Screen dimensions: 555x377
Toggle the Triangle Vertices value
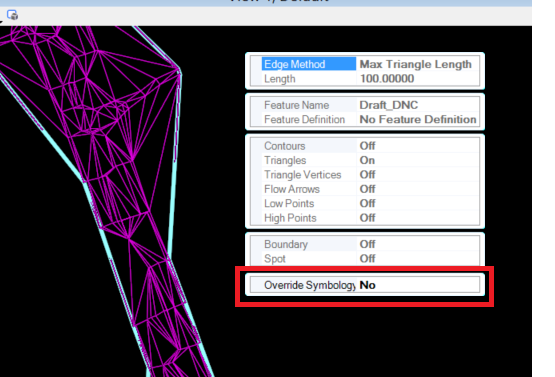pyautogui.click(x=418, y=175)
